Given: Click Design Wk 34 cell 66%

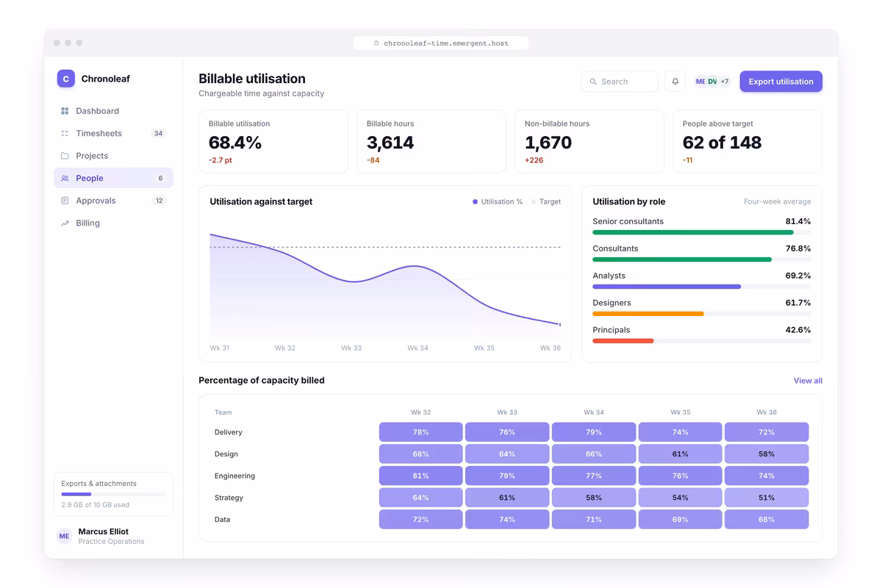Looking at the screenshot, I should [x=594, y=454].
